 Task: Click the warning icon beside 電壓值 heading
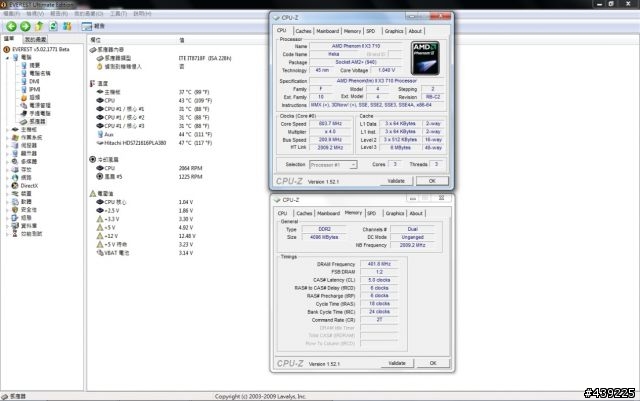(x=93, y=194)
